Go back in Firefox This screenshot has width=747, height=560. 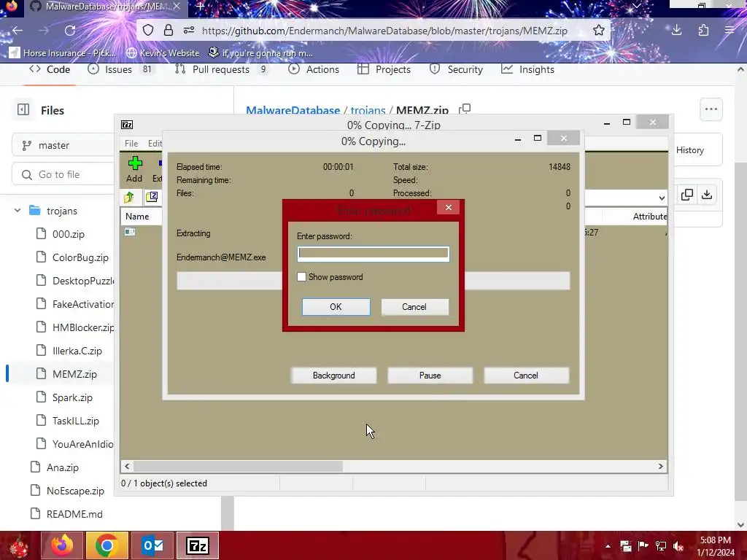pyautogui.click(x=18, y=31)
